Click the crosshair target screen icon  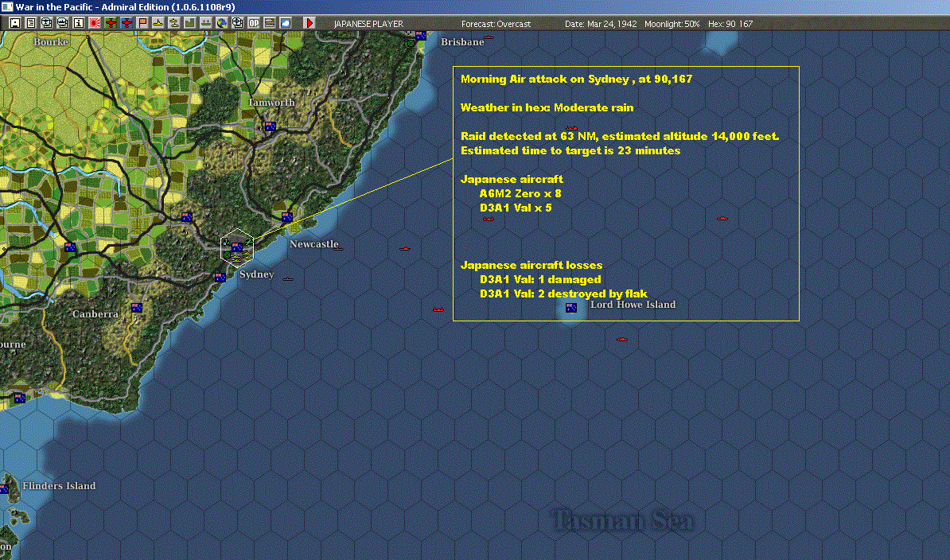pyautogui.click(x=237, y=23)
